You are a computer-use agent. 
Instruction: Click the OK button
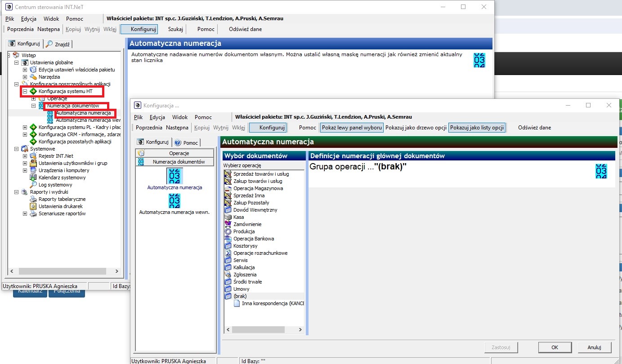tap(555, 347)
